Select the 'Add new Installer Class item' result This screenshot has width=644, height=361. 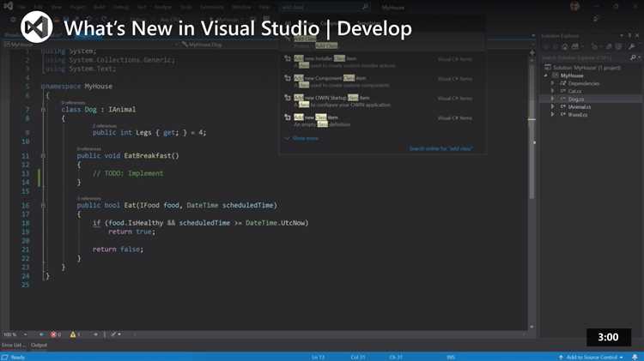click(x=383, y=62)
